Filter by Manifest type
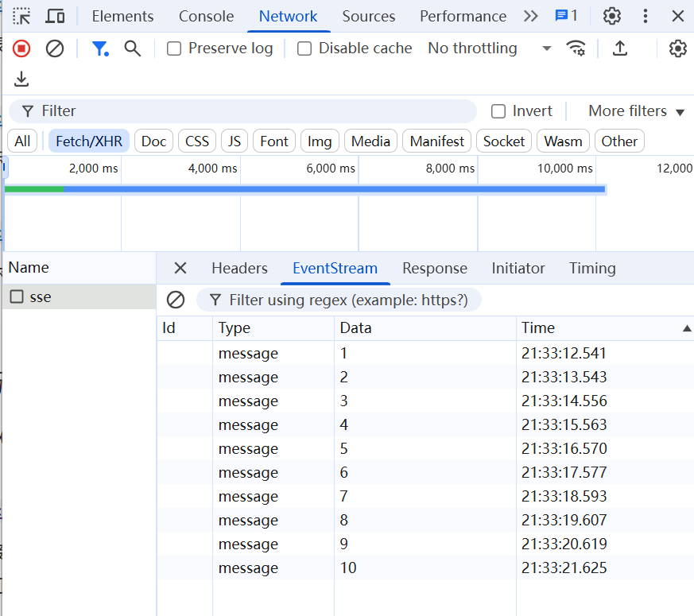The image size is (694, 616). (437, 141)
